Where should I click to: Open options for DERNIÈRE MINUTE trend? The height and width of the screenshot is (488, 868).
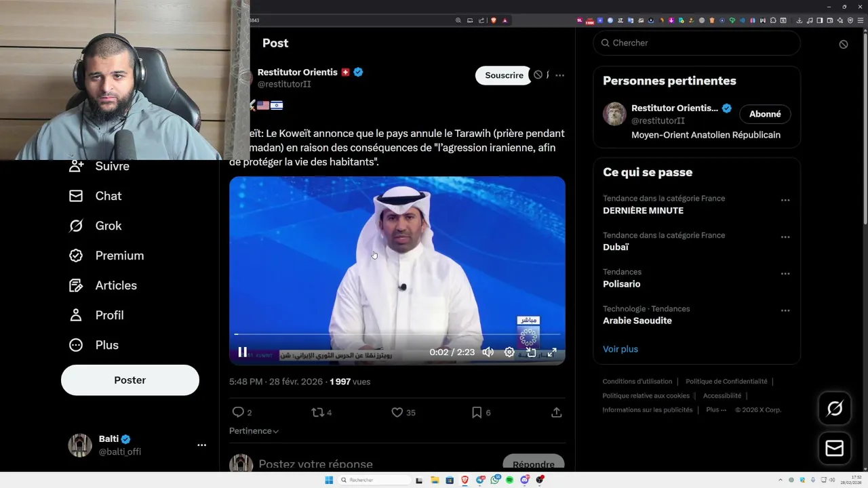point(785,200)
